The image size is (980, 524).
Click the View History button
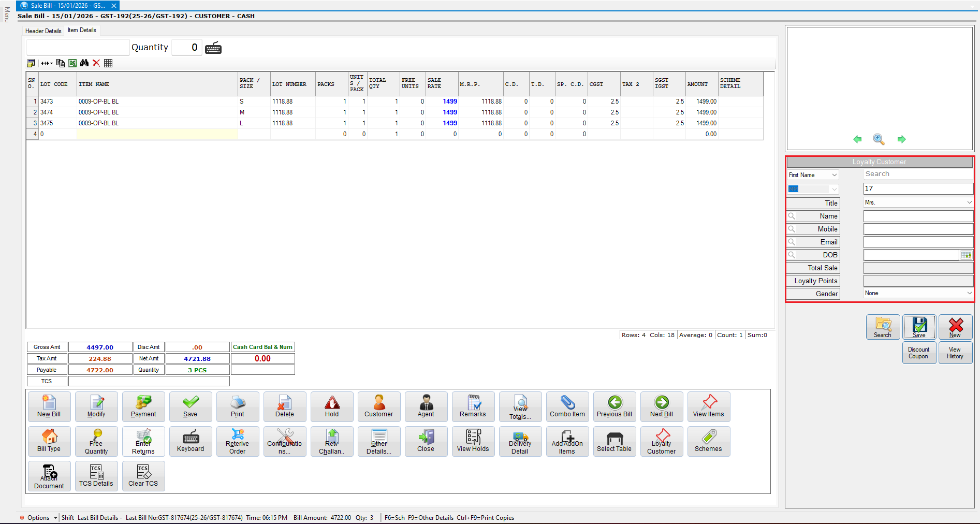955,353
